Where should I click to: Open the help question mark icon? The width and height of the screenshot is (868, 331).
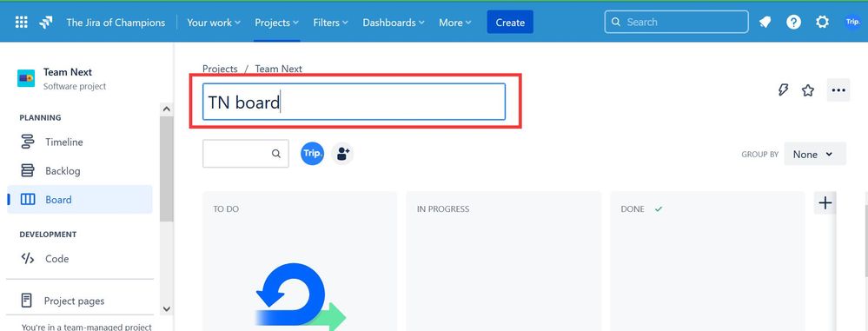(x=794, y=22)
